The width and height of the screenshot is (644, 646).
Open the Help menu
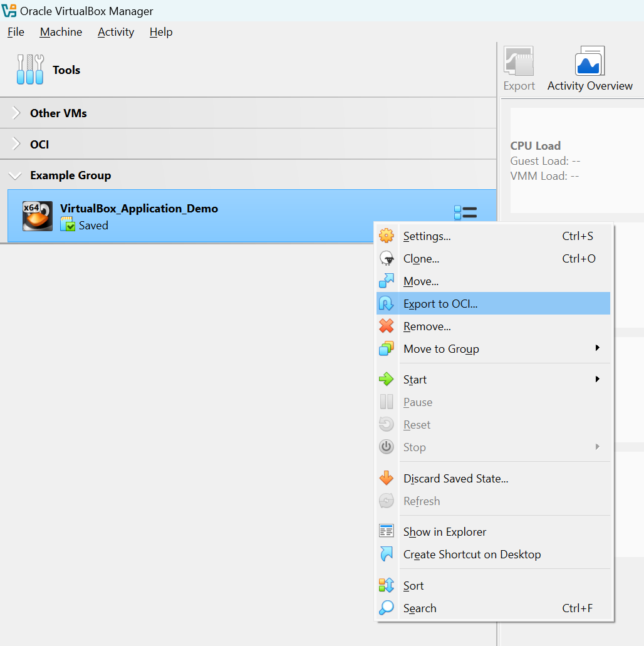[x=161, y=32]
